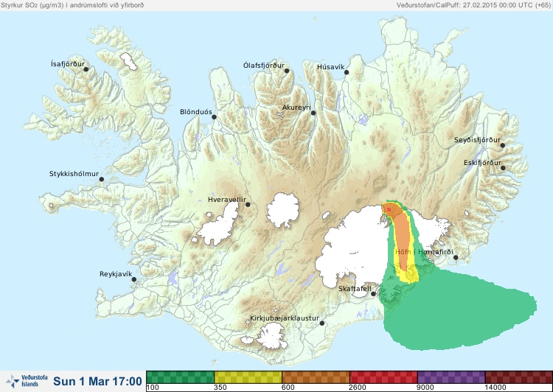Click the Ísafjörður label
This screenshot has width=553, height=392.
pos(68,64)
